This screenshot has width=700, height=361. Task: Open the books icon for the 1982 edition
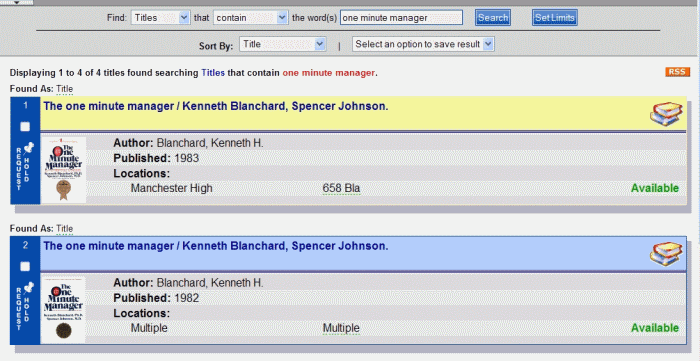point(667,254)
